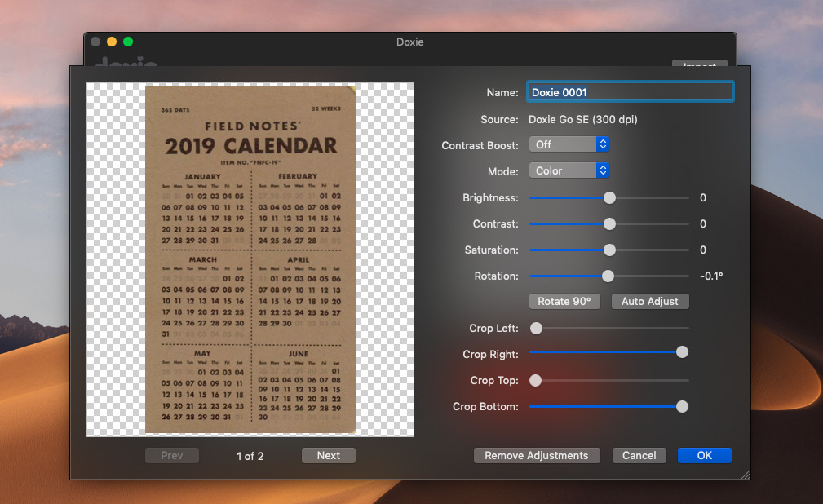823x504 pixels.
Task: Click the Crop Top slider handle
Action: point(535,381)
